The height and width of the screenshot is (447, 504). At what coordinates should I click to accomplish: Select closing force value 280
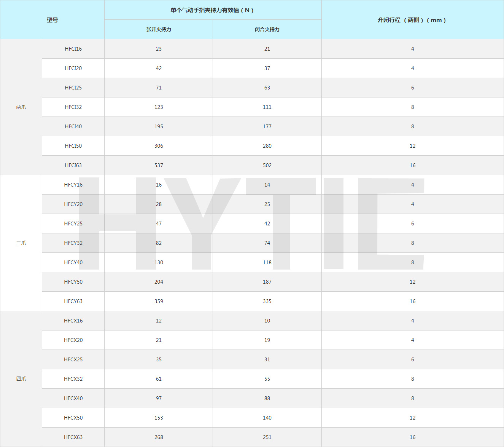coord(267,146)
